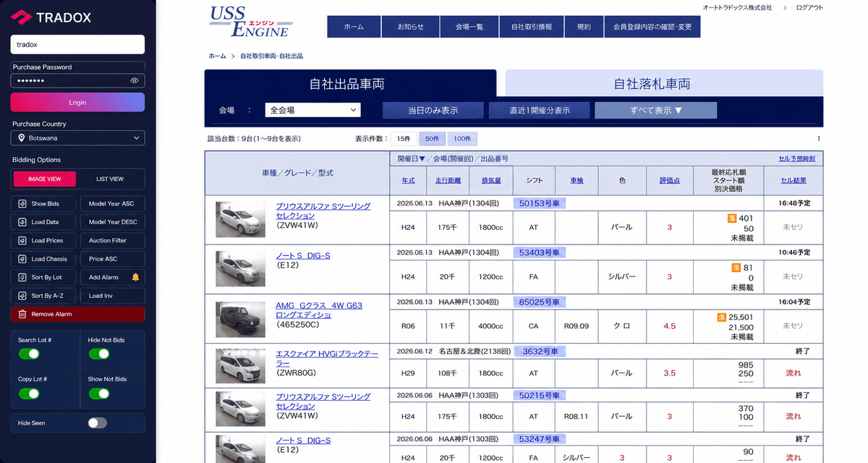This screenshot has height=463, width=868.
Task: Click the Load Data button icon
Action: 22,222
